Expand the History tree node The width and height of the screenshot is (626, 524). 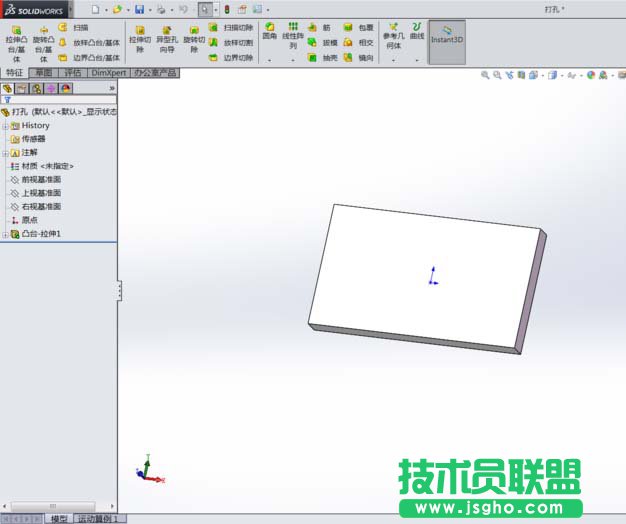pyautogui.click(x=5, y=126)
